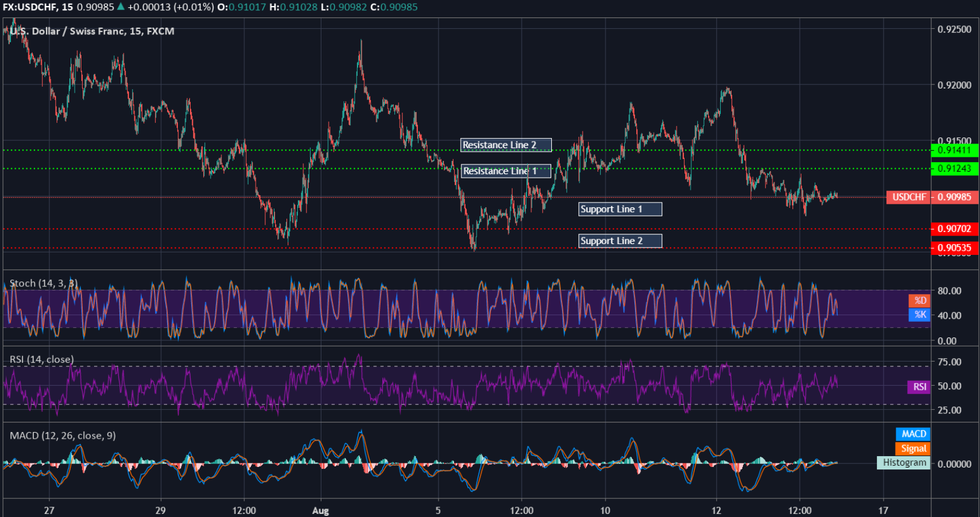Click the 27 date label on time axis
Viewport: 980px width, 517px height.
pos(49,510)
